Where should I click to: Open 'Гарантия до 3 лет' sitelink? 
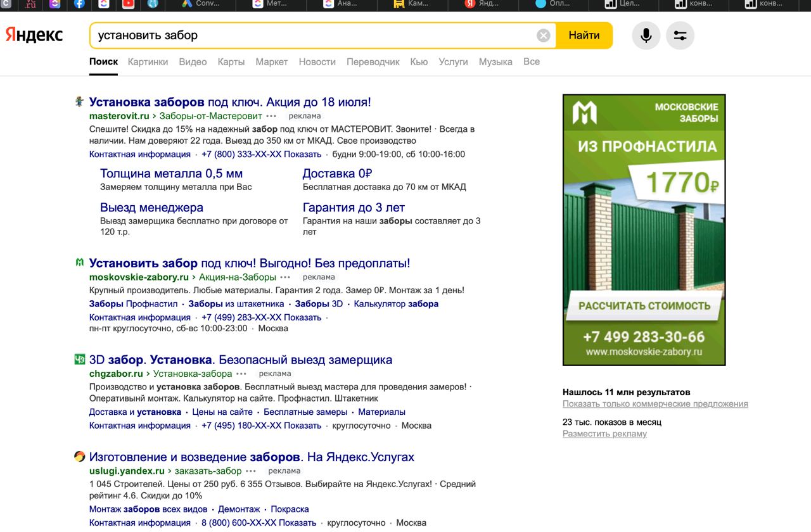(354, 207)
